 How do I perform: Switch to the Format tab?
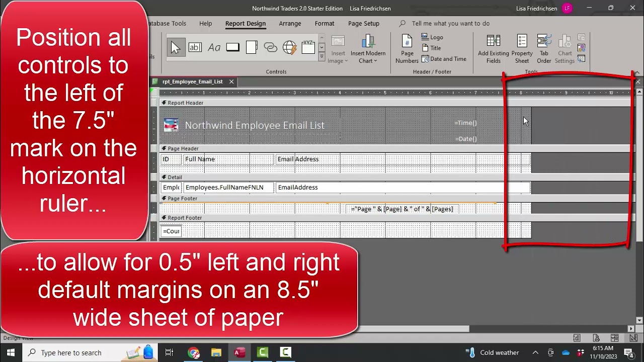point(325,23)
